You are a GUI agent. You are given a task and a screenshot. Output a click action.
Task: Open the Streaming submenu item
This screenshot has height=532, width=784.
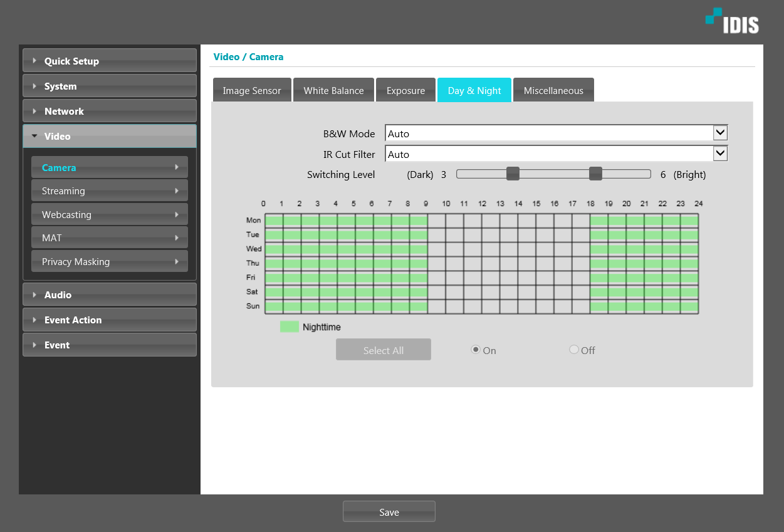click(x=110, y=190)
